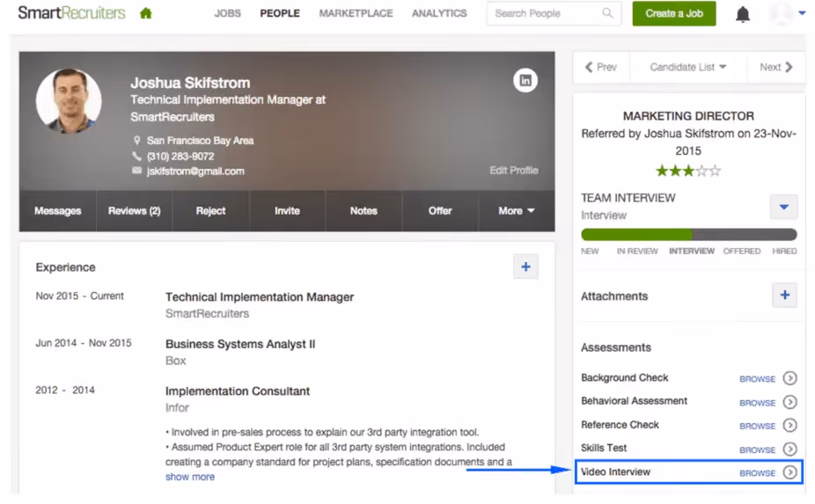Open Video Interview arrow circle icon
Viewport: 815px width, 504px height.
pyautogui.click(x=790, y=472)
